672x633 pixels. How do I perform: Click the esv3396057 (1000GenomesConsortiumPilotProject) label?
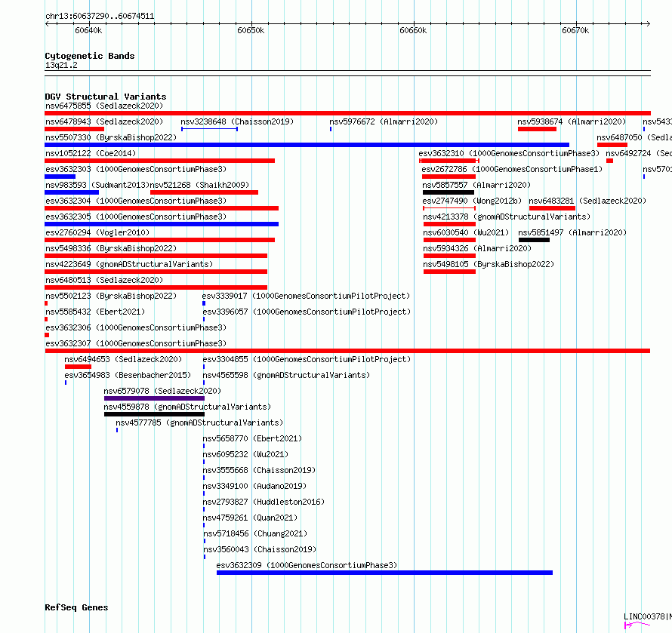[x=307, y=312]
